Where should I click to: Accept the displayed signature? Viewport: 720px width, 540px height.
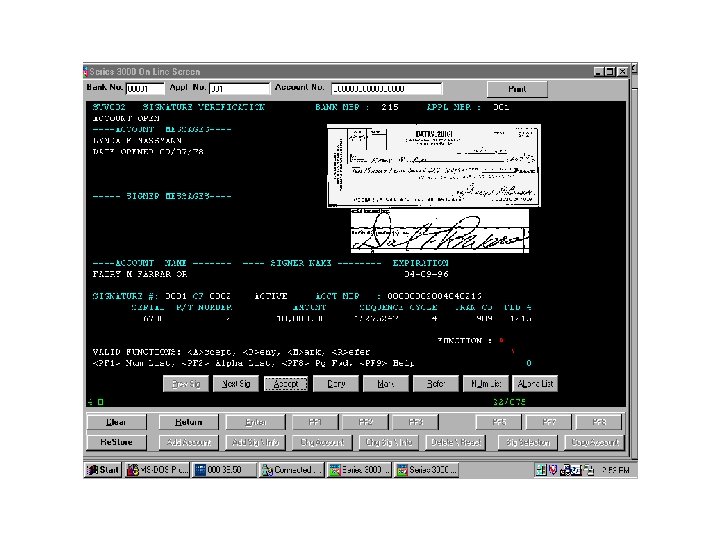coord(286,383)
